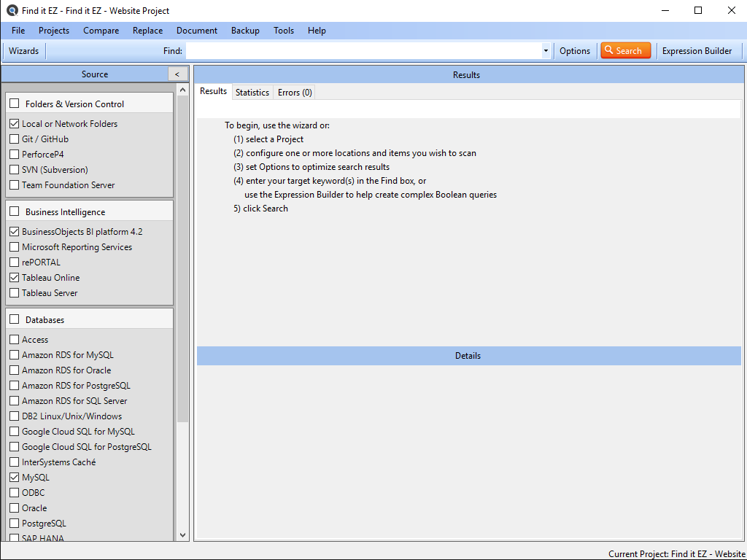Open the Projects menu
Image resolution: width=747 pixels, height=560 pixels.
(54, 31)
